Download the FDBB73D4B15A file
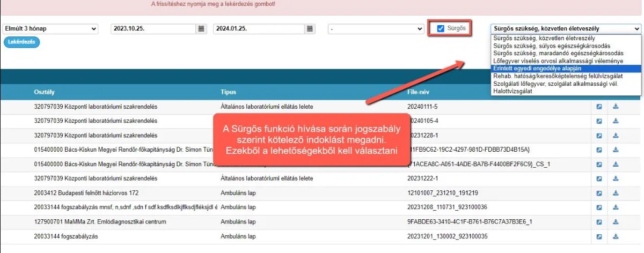Image resolution: width=644 pixels, height=253 pixels. tap(616, 150)
